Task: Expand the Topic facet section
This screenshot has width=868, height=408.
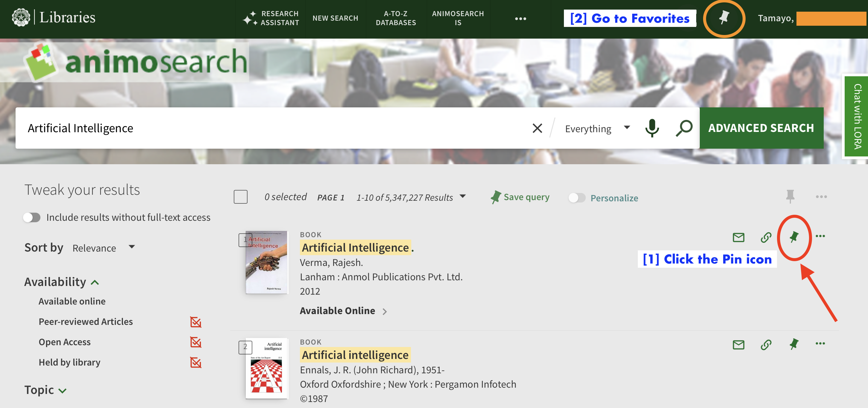Action: pos(45,390)
